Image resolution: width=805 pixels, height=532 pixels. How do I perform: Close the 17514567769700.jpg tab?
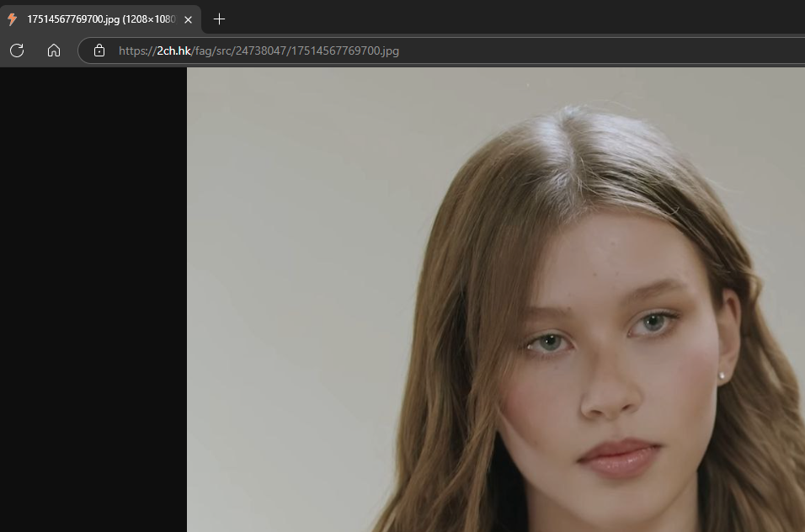pos(188,19)
